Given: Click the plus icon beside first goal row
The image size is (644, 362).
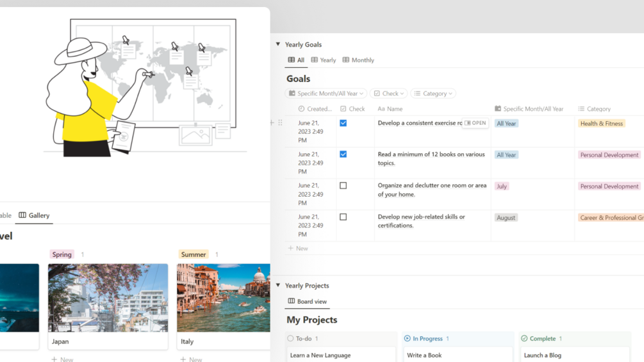Looking at the screenshot, I should click(x=272, y=123).
